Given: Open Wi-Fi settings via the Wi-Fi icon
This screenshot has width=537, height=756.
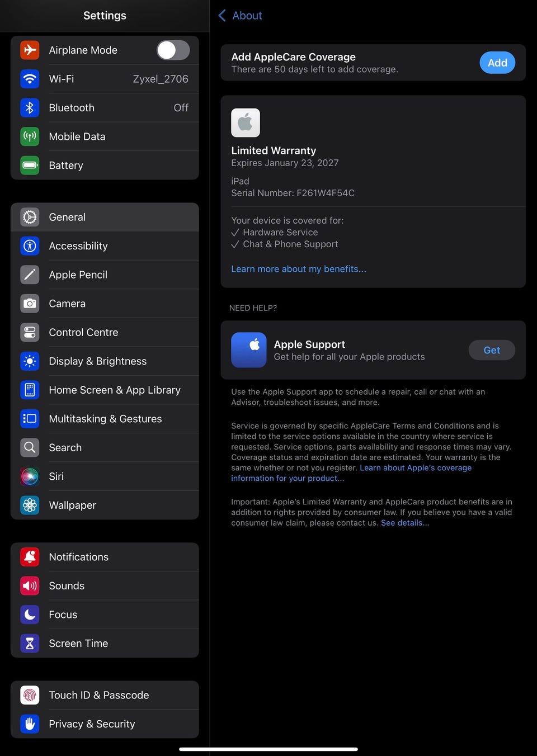Looking at the screenshot, I should click(x=30, y=79).
